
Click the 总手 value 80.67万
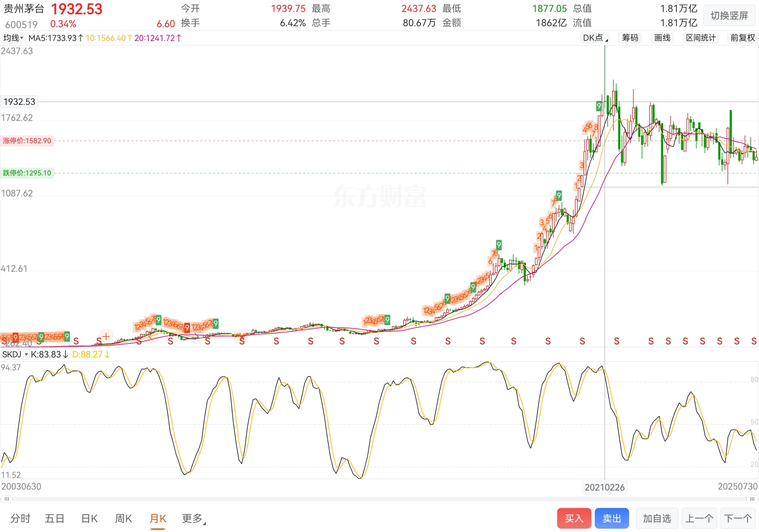(x=419, y=23)
